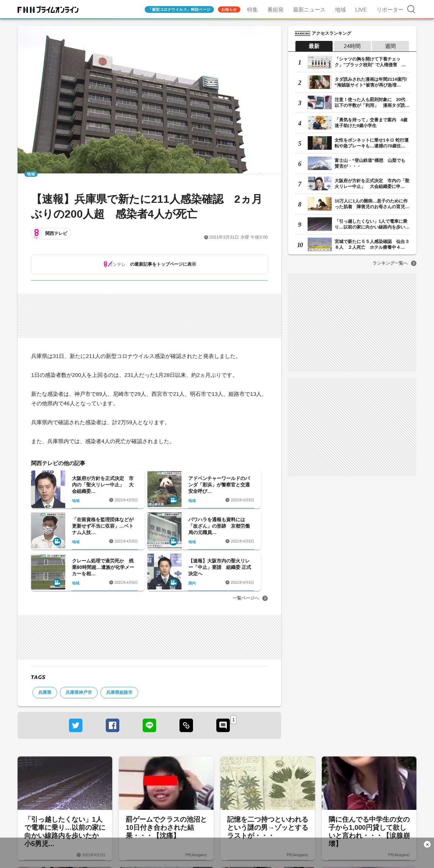The width and height of the screenshot is (434, 868).
Task: Click the 地域 category badge on hero image
Action: pos(31,174)
